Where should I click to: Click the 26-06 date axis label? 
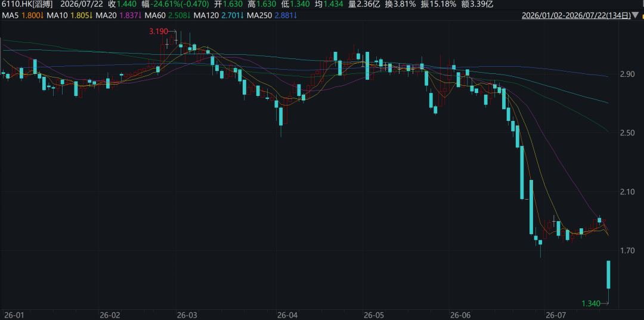pos(460,315)
